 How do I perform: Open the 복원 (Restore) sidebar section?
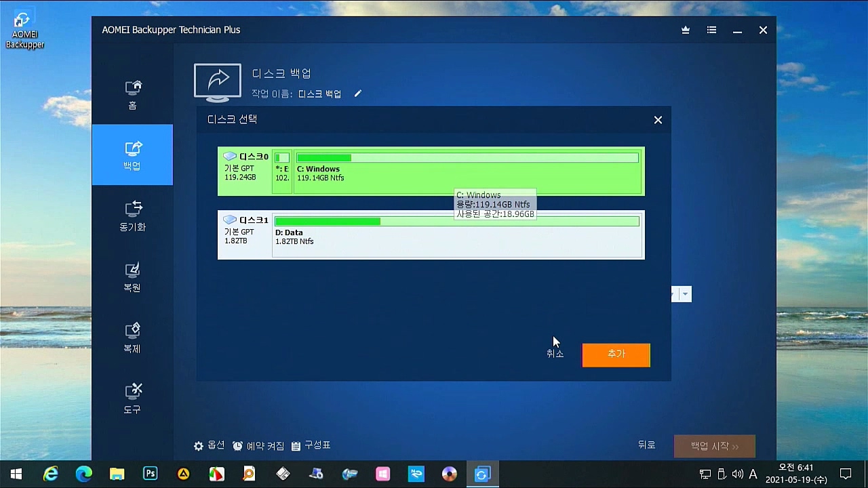[x=132, y=277]
